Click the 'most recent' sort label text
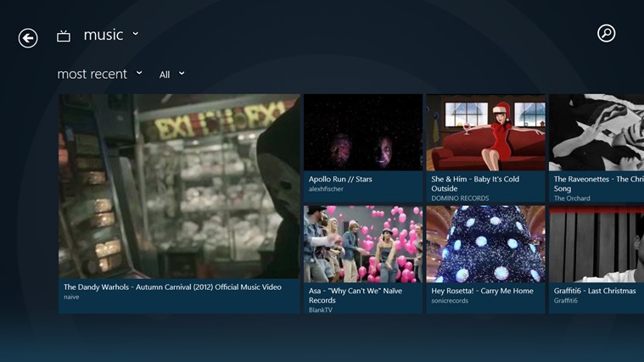This screenshot has height=362, width=644. 92,75
